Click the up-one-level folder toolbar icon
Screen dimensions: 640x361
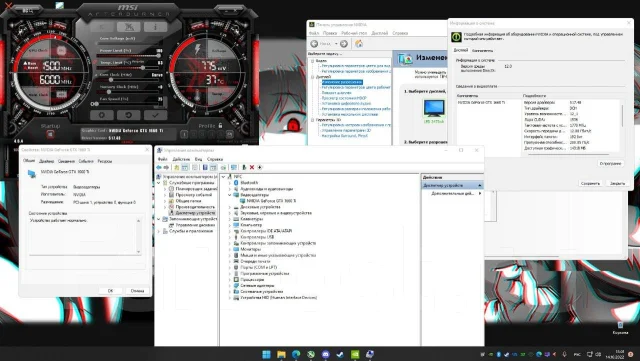coord(177,167)
